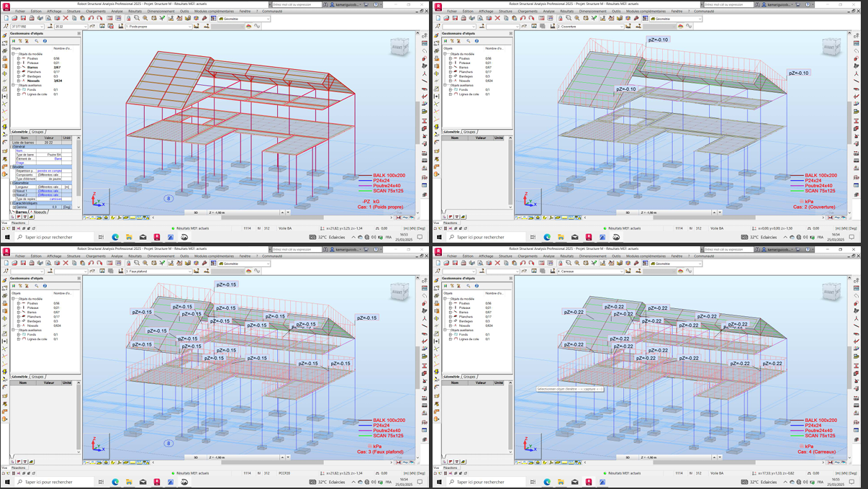Image resolution: width=868 pixels, height=489 pixels.
Task: Click Save icon in Poids propre window
Action: point(23,19)
